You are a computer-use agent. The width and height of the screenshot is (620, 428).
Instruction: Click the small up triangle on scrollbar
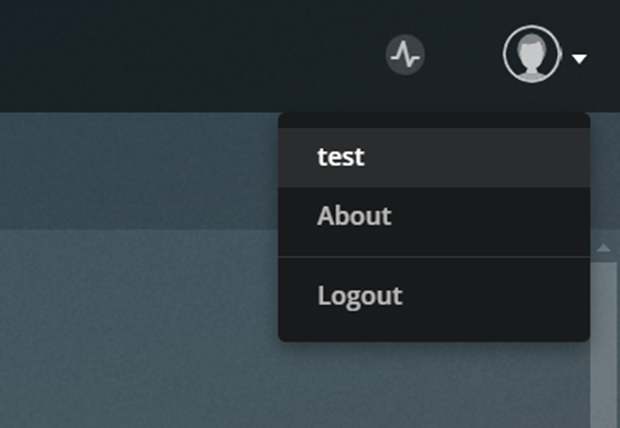(604, 248)
